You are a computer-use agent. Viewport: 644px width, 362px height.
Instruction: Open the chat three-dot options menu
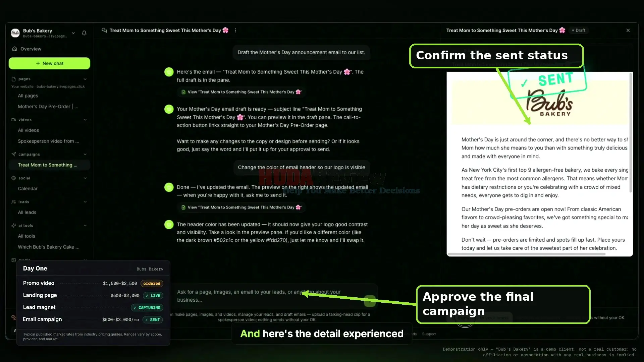coord(235,30)
